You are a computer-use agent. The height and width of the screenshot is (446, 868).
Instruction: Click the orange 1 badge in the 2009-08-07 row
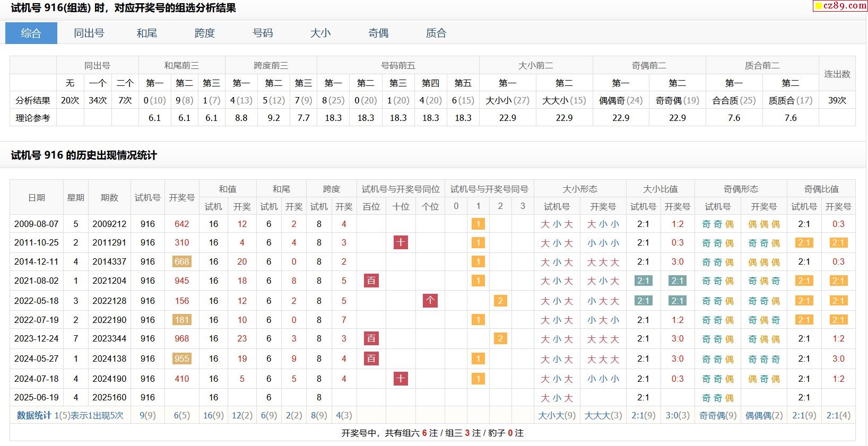[x=478, y=224]
